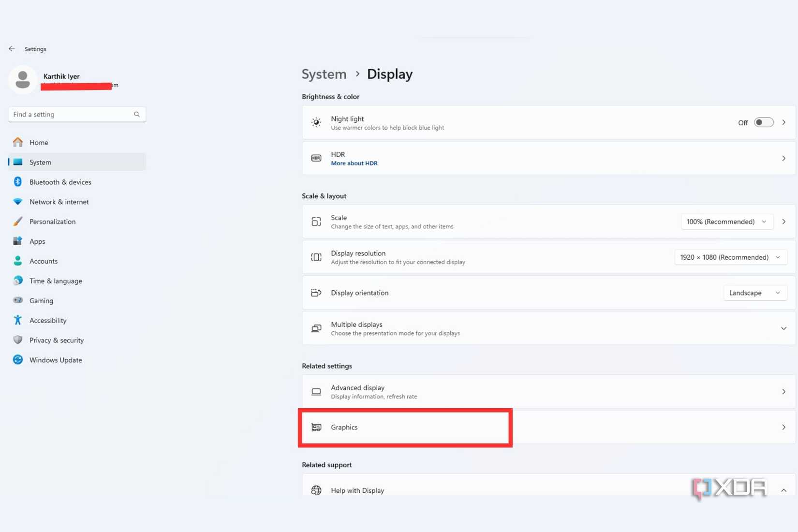This screenshot has width=798, height=532.
Task: Click the Bluetooth & devices icon
Action: [x=18, y=182]
